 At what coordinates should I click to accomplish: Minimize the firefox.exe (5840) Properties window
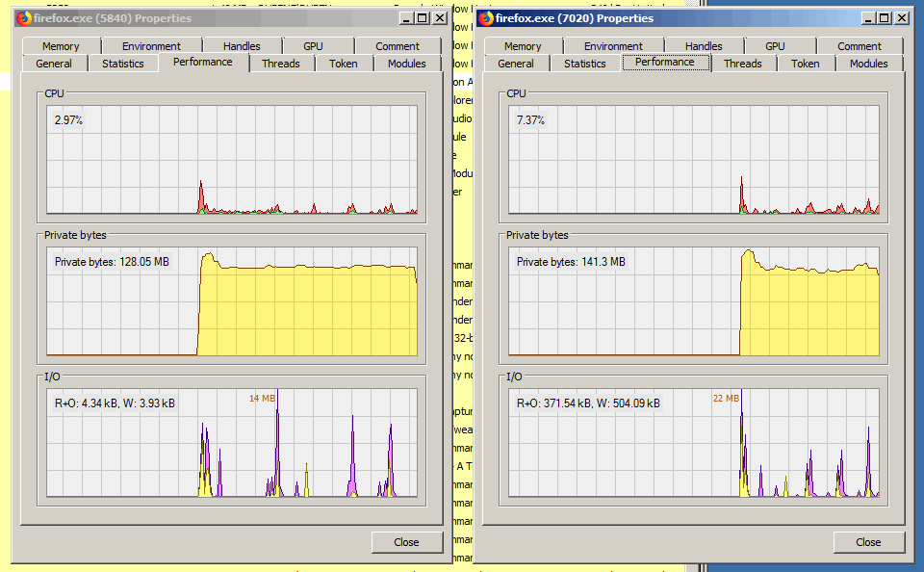405,18
